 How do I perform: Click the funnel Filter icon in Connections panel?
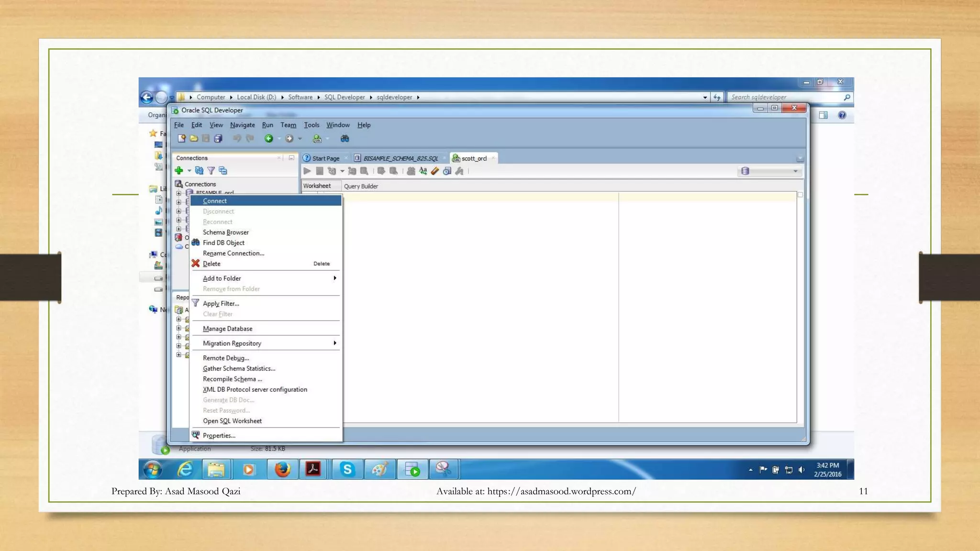click(x=211, y=171)
